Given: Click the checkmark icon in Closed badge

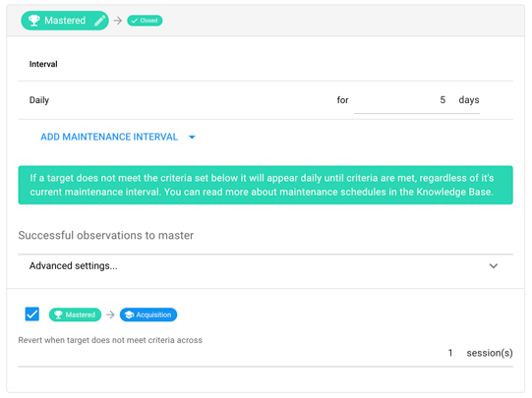Looking at the screenshot, I should click(x=135, y=21).
